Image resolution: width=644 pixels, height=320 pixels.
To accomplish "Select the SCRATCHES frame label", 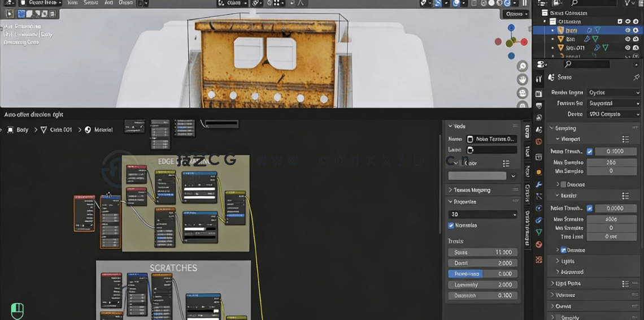I will [x=173, y=268].
